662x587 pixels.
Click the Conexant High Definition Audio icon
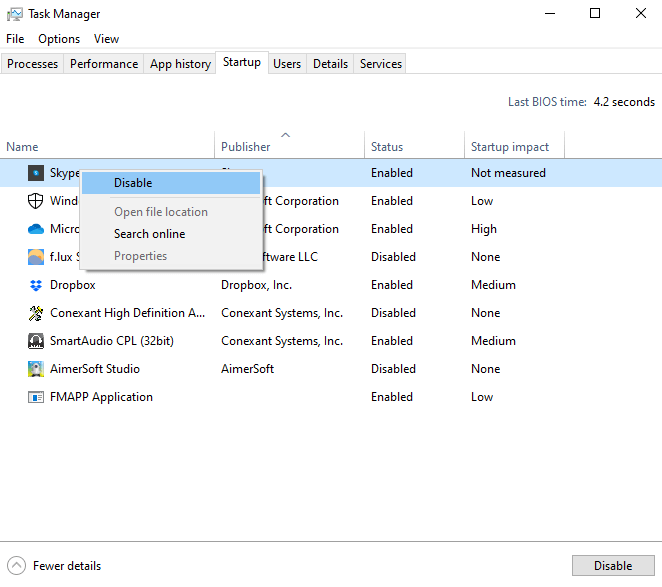coord(36,313)
